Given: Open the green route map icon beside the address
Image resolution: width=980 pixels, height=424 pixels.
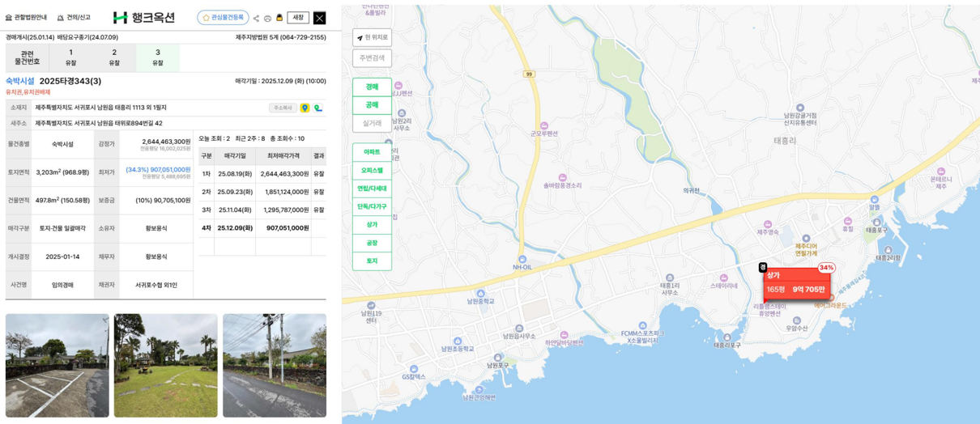Looking at the screenshot, I should tap(318, 108).
